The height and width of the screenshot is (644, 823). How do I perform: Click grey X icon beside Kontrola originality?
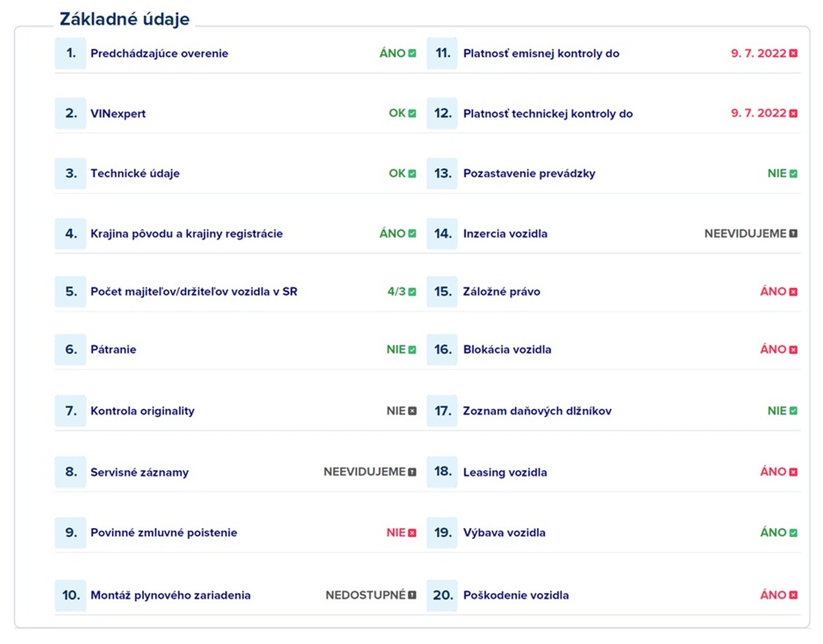coord(412,412)
